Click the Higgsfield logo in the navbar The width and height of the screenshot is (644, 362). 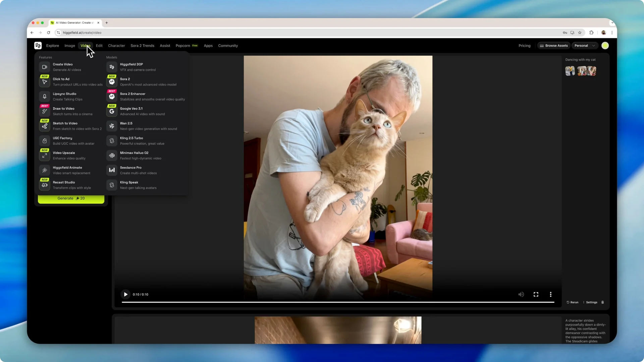tap(38, 45)
